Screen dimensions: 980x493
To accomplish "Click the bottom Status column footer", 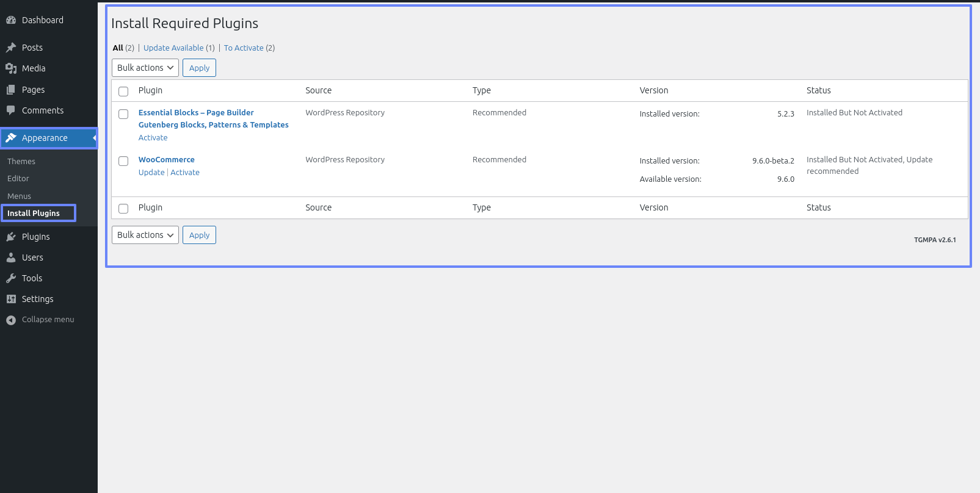I will [819, 207].
